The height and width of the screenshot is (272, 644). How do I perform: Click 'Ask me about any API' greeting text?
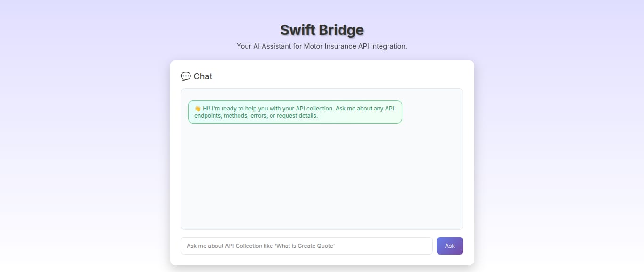365,109
